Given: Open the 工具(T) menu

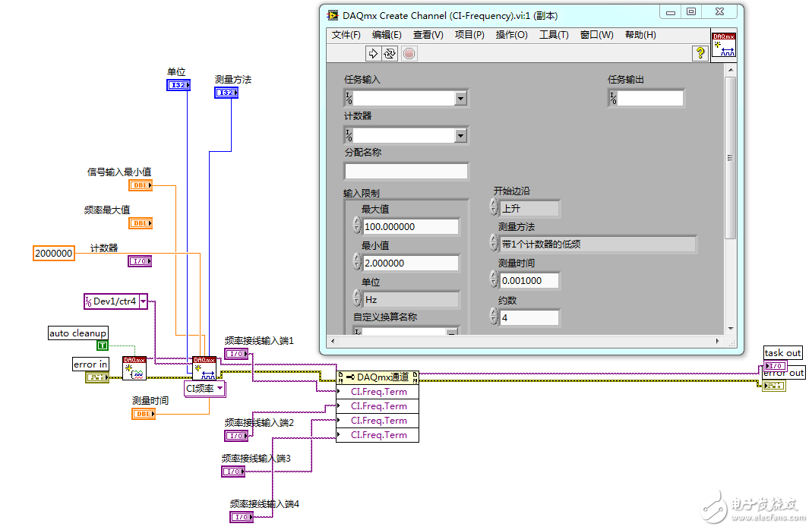Looking at the screenshot, I should pos(554,35).
